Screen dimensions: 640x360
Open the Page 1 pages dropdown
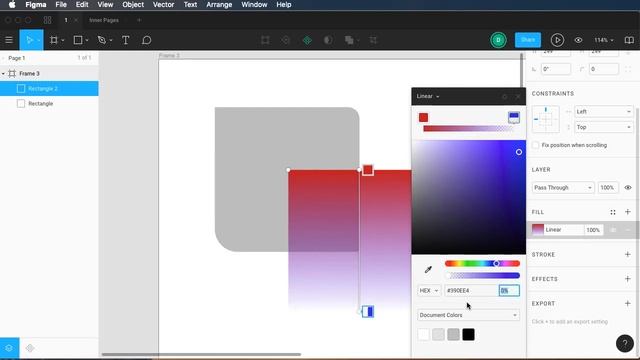point(16,58)
